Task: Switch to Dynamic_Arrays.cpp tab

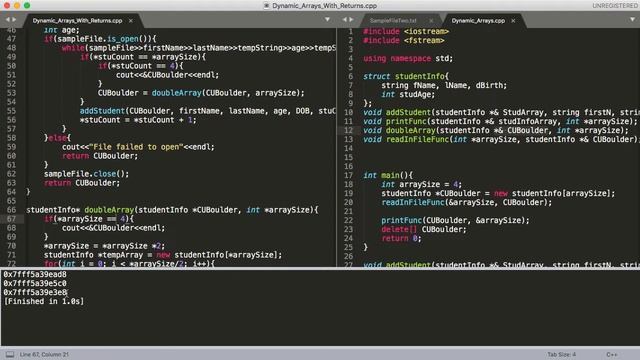Action: pyautogui.click(x=478, y=20)
